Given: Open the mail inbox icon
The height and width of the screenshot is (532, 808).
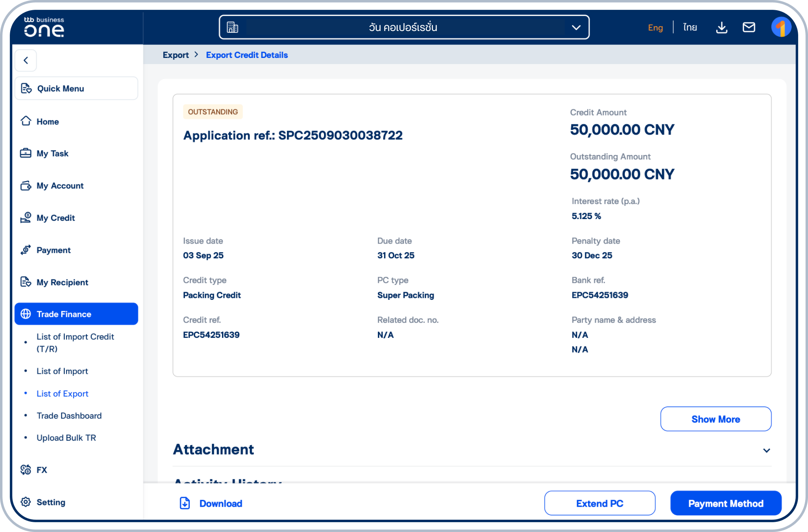Looking at the screenshot, I should (x=749, y=27).
